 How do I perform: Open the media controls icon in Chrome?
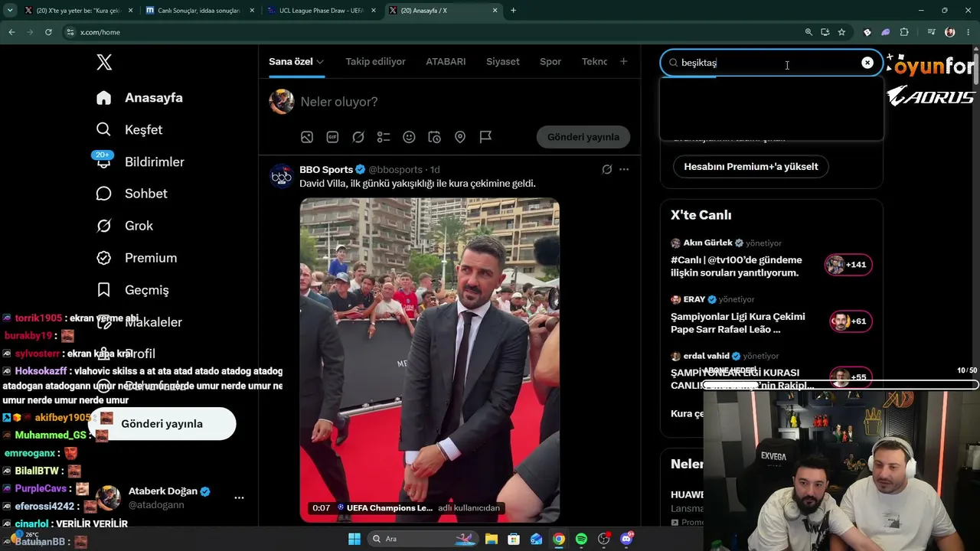(931, 32)
